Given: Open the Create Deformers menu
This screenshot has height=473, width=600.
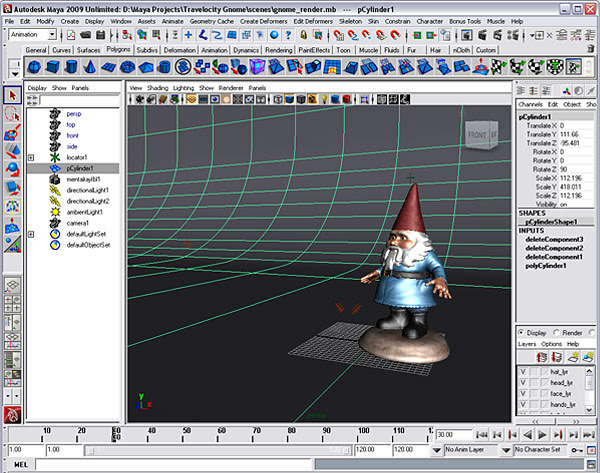Looking at the screenshot, I should pyautogui.click(x=263, y=21).
